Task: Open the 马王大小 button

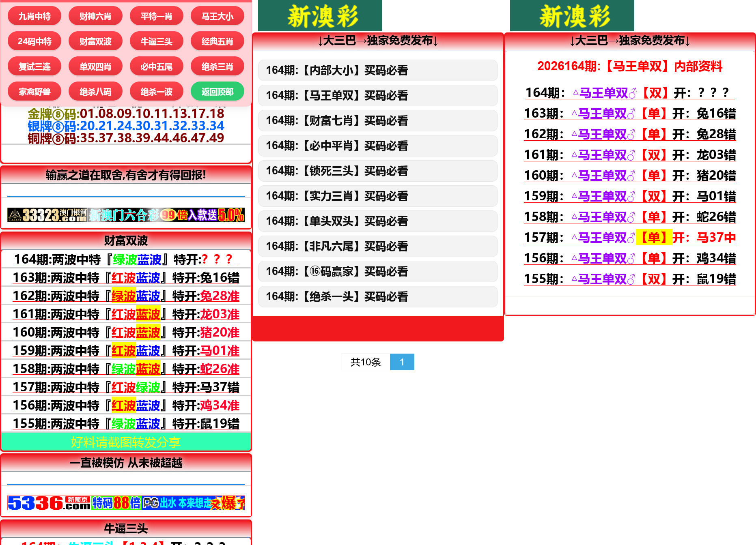Action: [x=218, y=16]
